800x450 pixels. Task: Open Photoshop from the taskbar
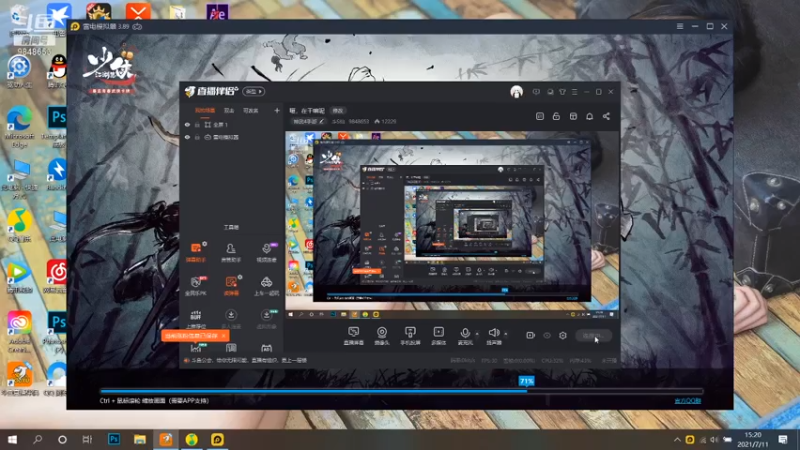click(114, 439)
